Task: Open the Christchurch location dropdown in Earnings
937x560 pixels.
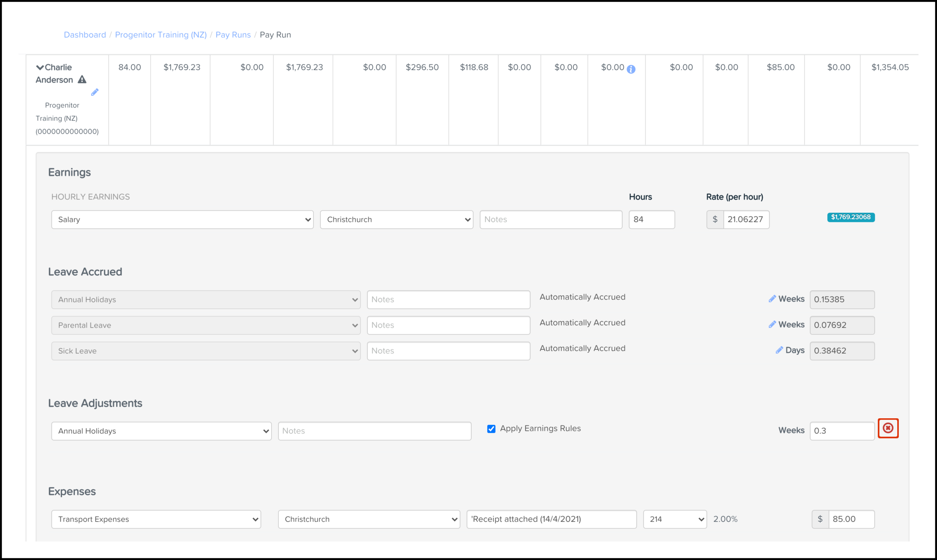Action: [x=396, y=220]
